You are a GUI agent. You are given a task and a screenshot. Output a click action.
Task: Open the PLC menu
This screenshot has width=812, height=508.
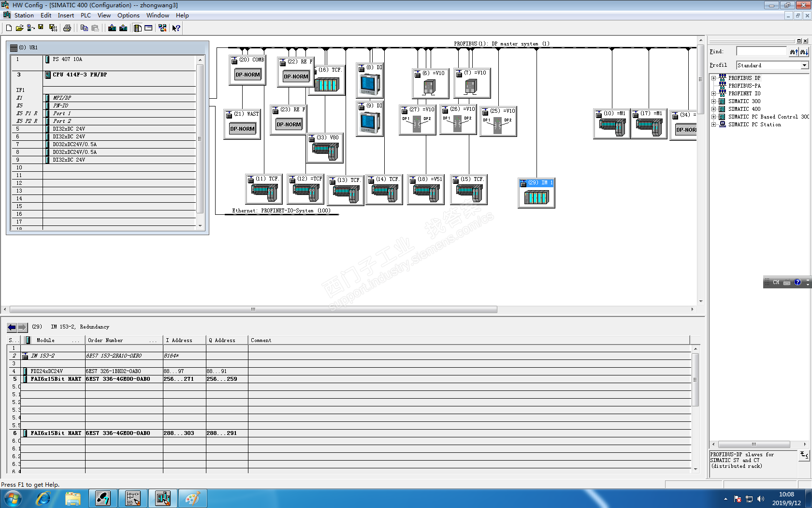[x=86, y=15]
